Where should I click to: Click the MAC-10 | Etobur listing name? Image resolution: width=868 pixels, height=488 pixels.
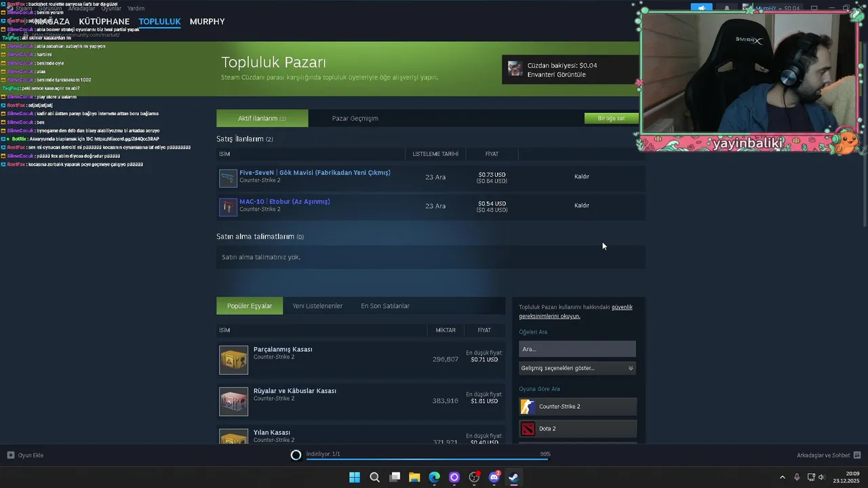coord(284,201)
